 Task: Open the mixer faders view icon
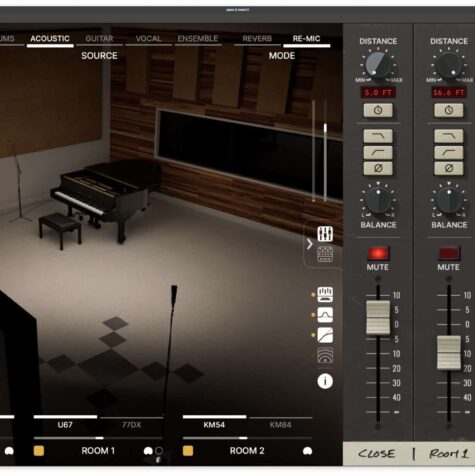325,234
